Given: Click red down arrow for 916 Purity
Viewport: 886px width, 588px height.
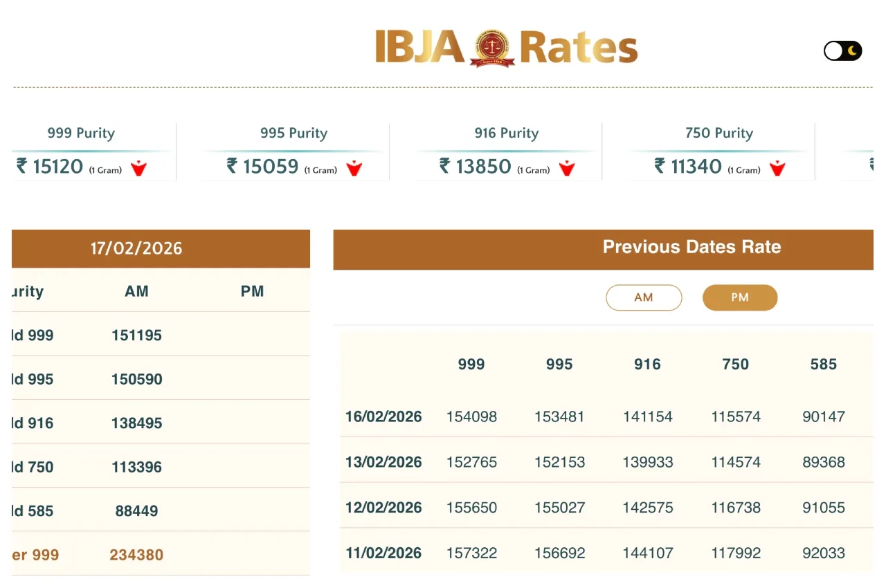Looking at the screenshot, I should (x=567, y=168).
